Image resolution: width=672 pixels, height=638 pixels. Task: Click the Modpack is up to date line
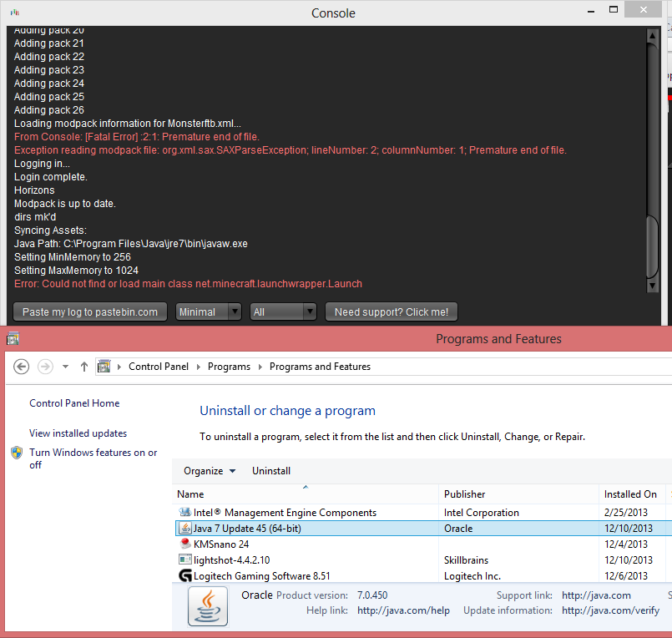point(65,204)
